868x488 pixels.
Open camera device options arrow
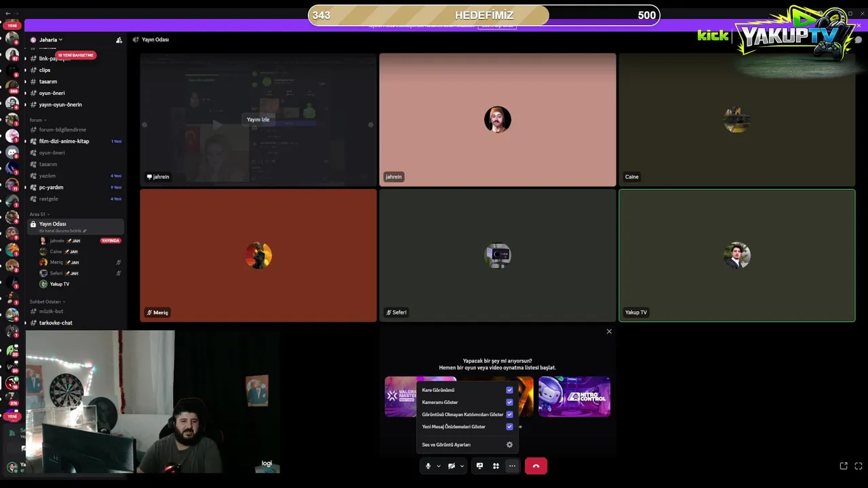[462, 466]
